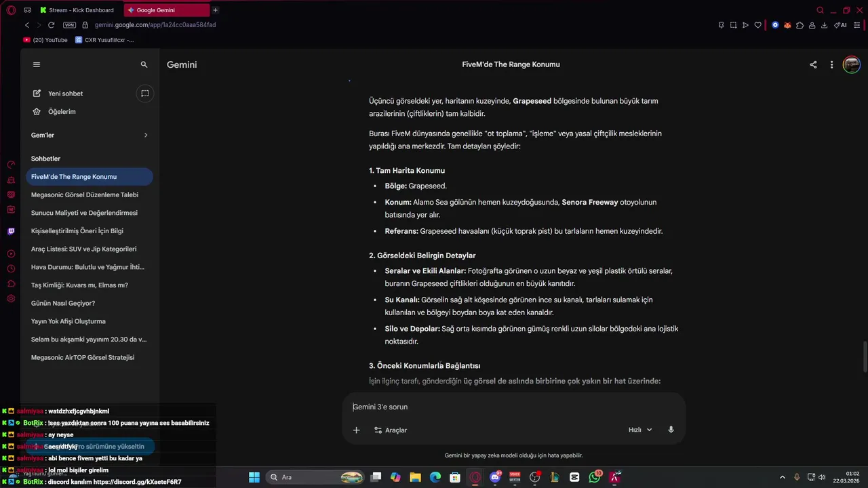Go back using the browser back arrow
Screen dimensions: 868x488
(x=27, y=25)
